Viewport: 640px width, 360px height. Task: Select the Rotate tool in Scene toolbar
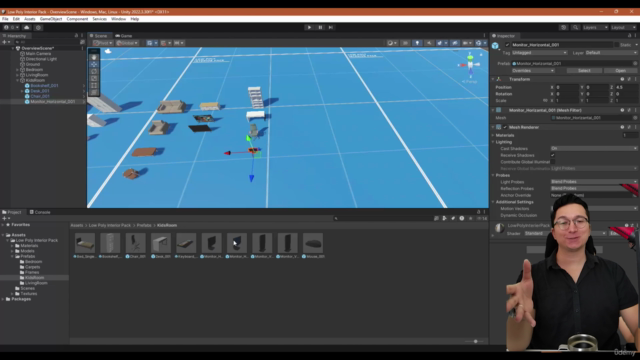[x=94, y=71]
